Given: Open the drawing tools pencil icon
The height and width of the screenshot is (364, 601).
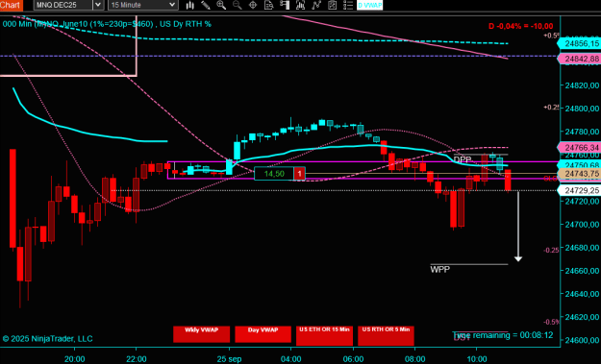Looking at the screenshot, I should [x=206, y=5].
